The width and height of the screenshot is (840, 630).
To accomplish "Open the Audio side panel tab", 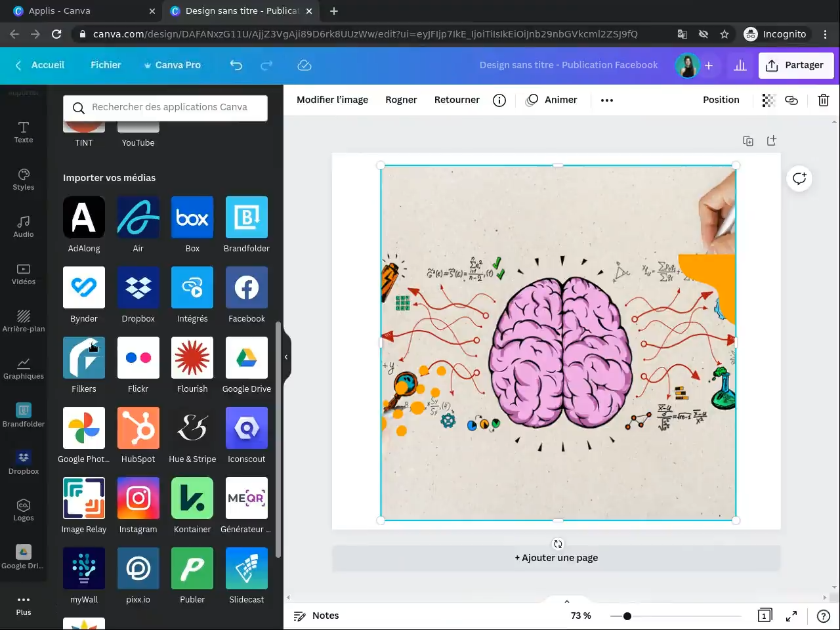I will (x=24, y=226).
